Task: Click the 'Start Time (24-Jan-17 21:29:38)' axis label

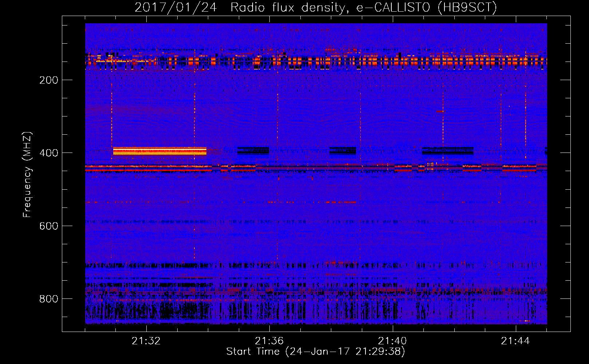Action: pos(316,352)
